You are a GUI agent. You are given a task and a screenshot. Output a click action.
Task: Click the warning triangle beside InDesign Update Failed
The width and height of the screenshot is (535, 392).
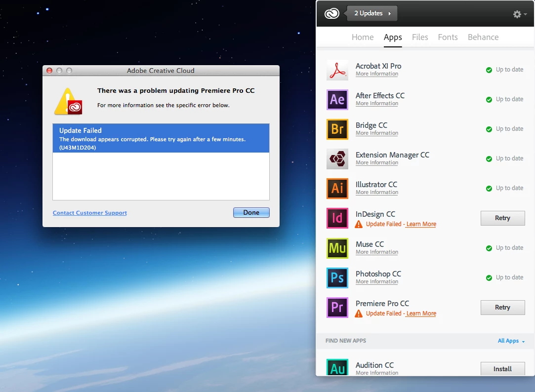(x=359, y=224)
